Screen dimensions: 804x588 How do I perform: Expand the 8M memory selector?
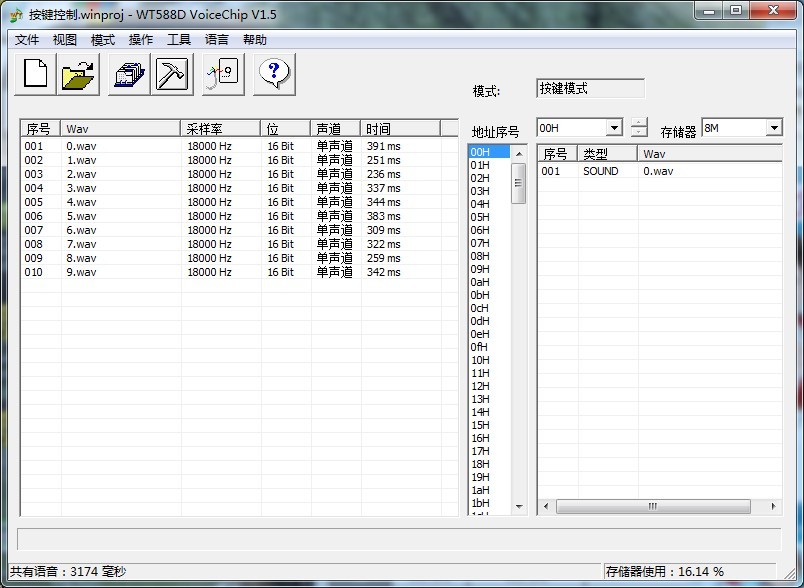[772, 127]
